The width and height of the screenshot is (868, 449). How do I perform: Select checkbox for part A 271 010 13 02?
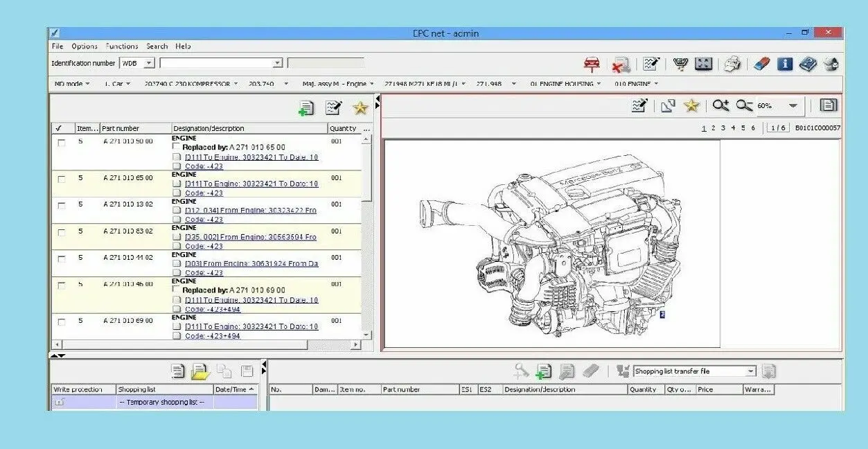[x=62, y=206]
